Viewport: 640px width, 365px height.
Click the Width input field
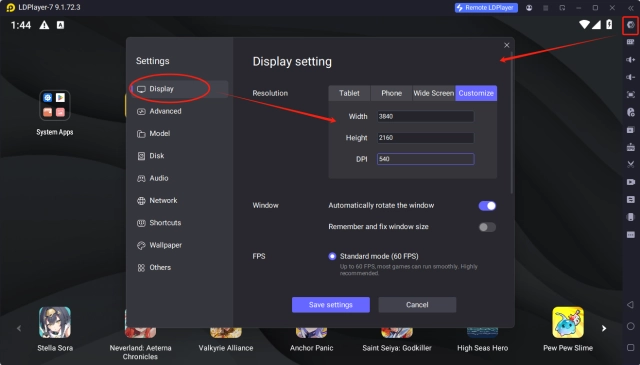pos(425,116)
